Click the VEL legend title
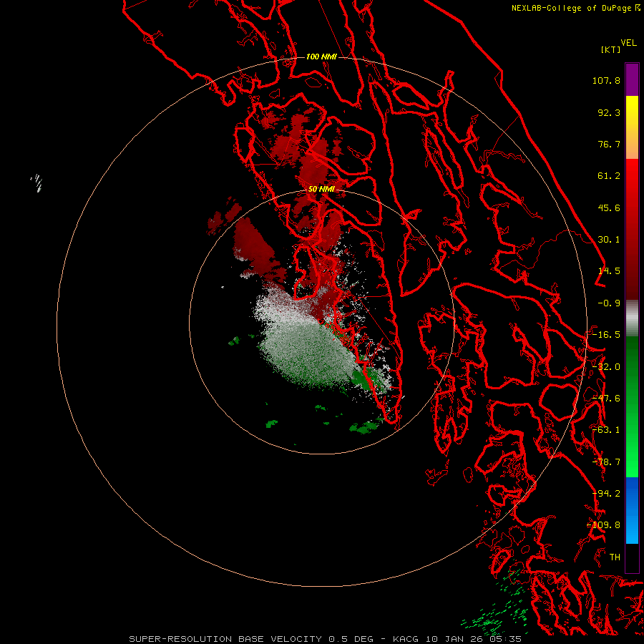The image size is (644, 644). [x=628, y=43]
